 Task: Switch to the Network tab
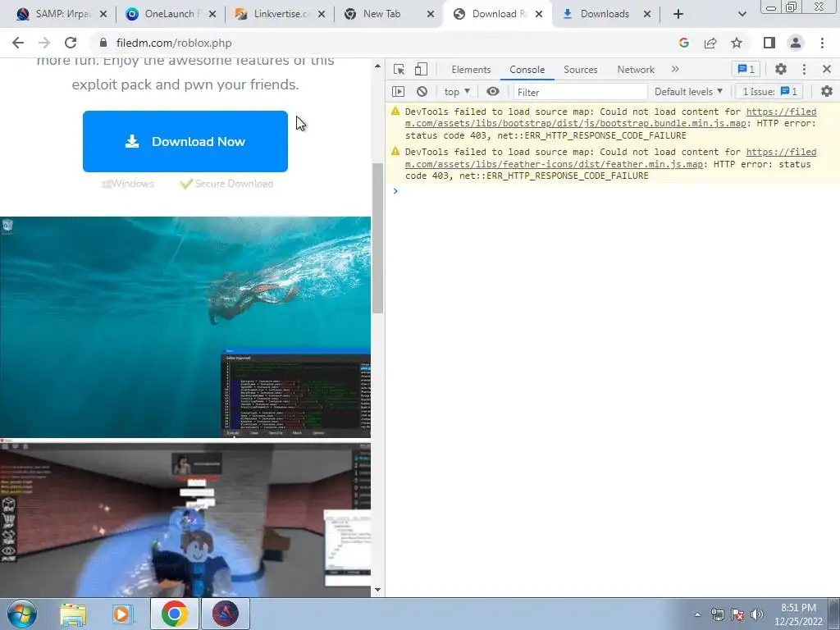[636, 70]
